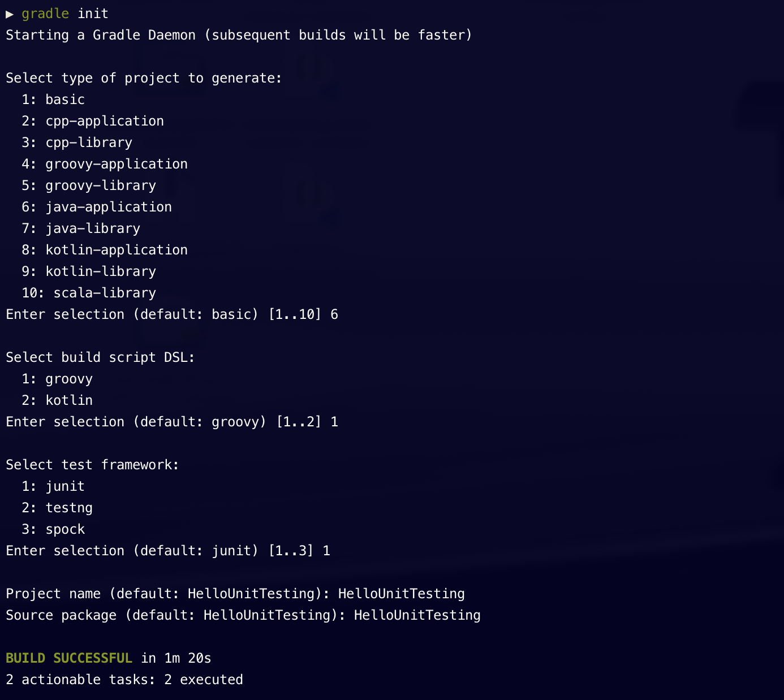Click the groovy-library list entry
The height and width of the screenshot is (700, 784).
pyautogui.click(x=89, y=185)
